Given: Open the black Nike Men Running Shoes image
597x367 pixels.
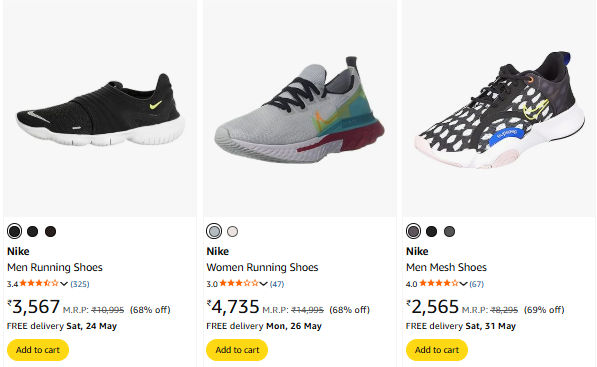Looking at the screenshot, I should point(101,110).
